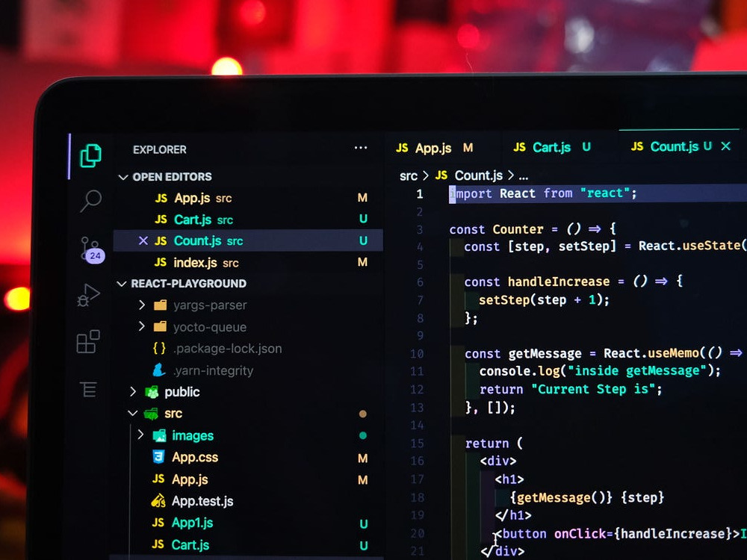Open App.js src in Open Editors

pos(248,198)
